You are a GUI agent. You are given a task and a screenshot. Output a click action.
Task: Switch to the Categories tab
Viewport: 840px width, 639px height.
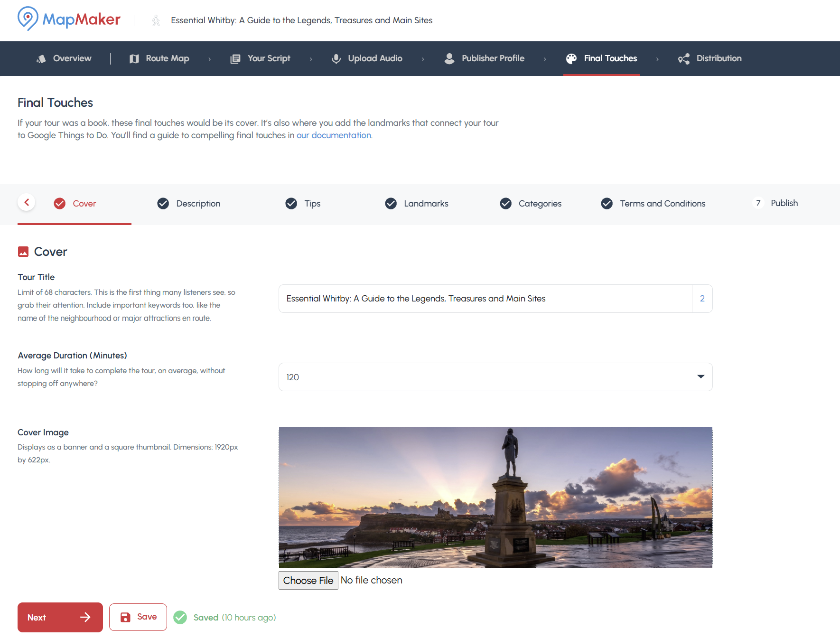(x=531, y=204)
